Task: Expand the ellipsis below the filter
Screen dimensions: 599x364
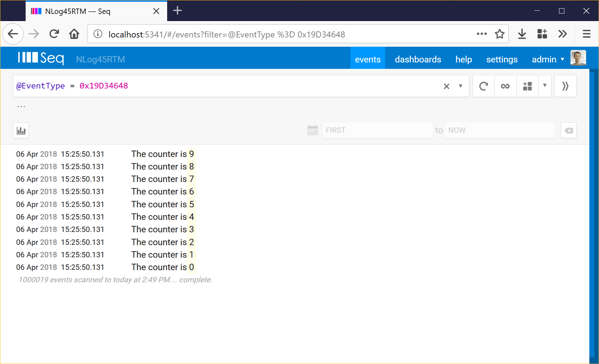Action: 21,106
